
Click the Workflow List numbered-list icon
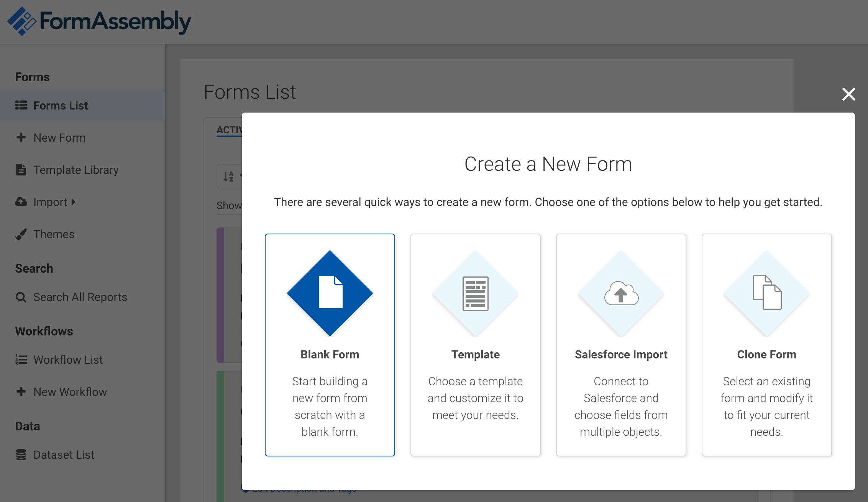(x=21, y=360)
